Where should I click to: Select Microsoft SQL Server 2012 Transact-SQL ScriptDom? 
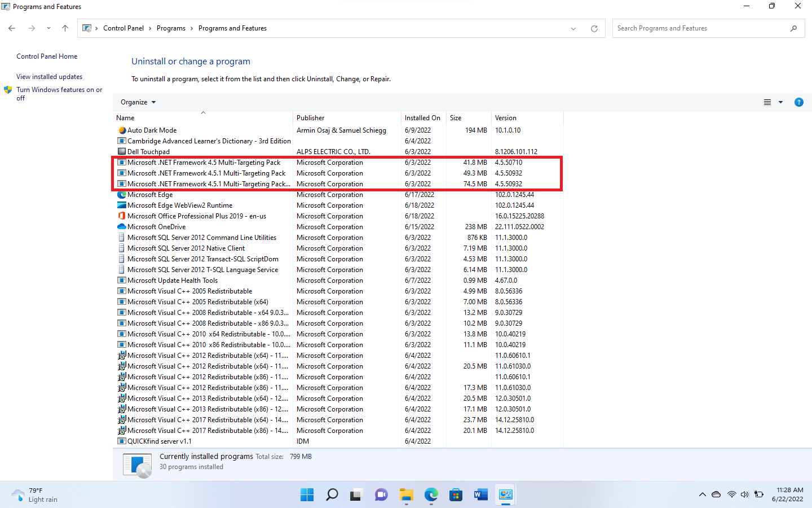click(x=203, y=259)
